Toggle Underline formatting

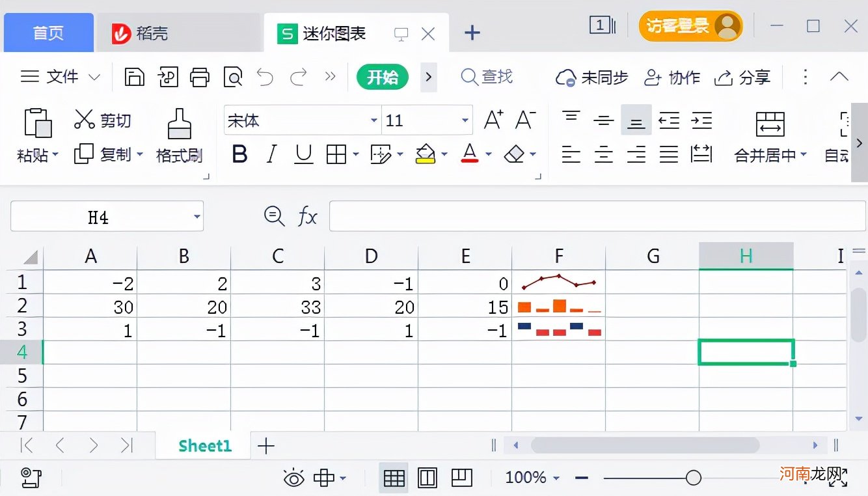pyautogui.click(x=304, y=154)
